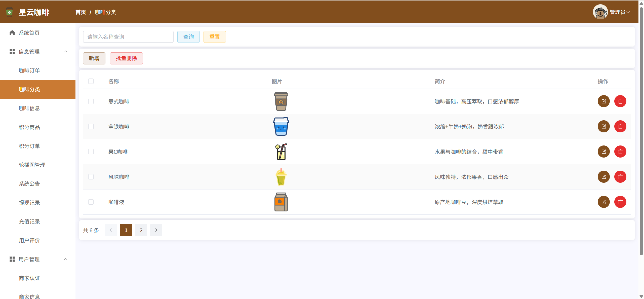Click the 新增 button
Screen dimensions: 644x299
click(94, 58)
